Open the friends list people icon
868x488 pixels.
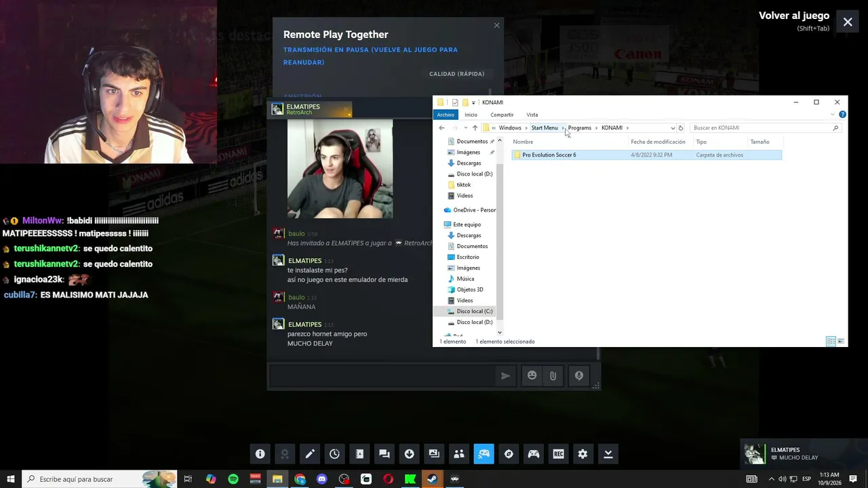point(459,454)
